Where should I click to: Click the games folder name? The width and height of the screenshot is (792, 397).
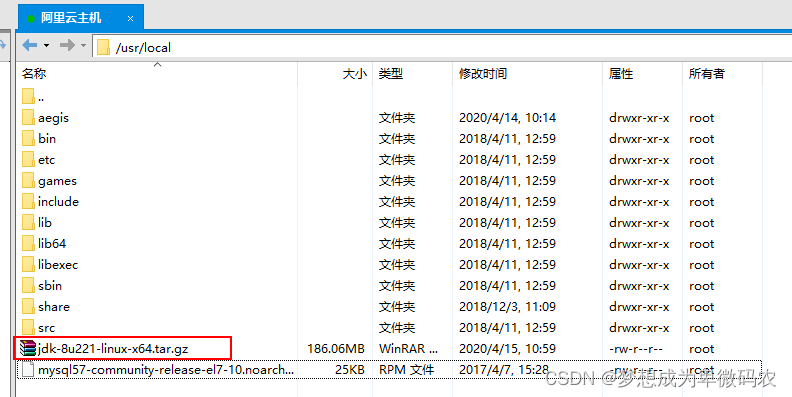click(57, 181)
